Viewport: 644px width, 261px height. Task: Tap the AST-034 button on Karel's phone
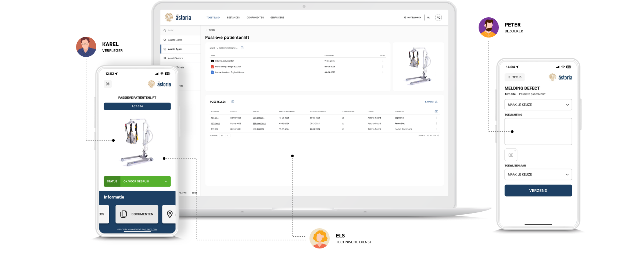[x=137, y=106]
